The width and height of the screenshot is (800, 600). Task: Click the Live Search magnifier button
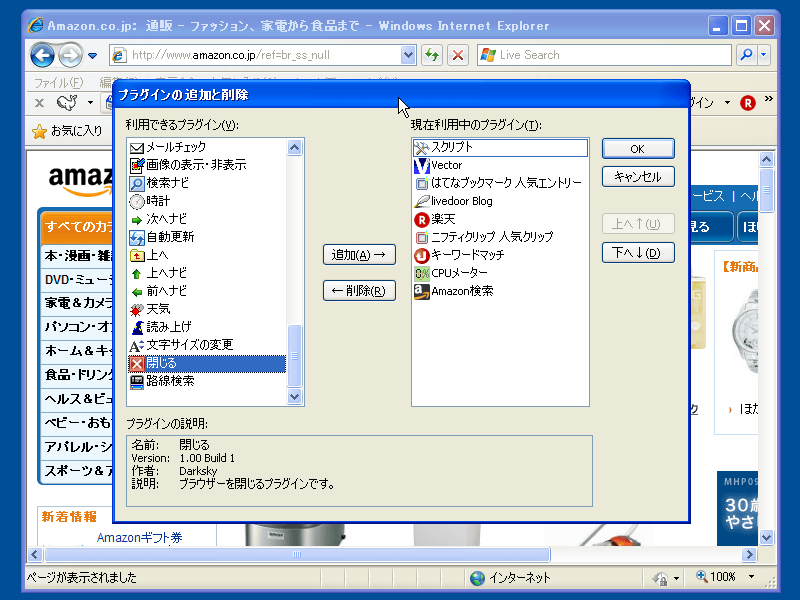coord(746,55)
